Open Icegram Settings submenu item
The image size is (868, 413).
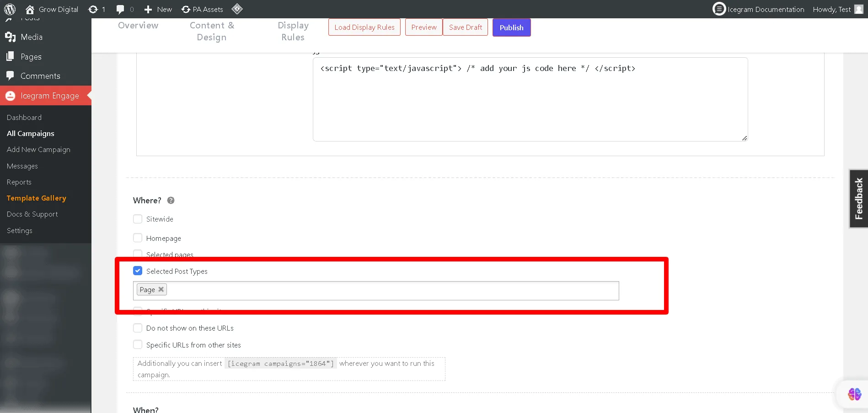[20, 231]
